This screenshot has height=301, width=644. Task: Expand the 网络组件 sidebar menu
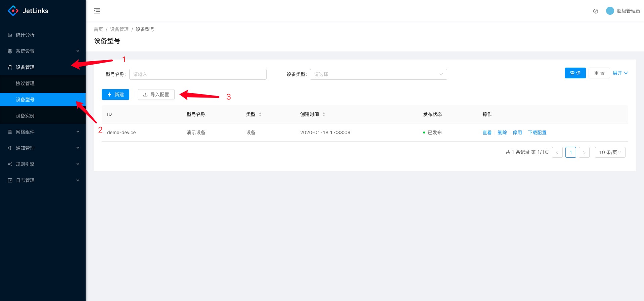point(43,132)
